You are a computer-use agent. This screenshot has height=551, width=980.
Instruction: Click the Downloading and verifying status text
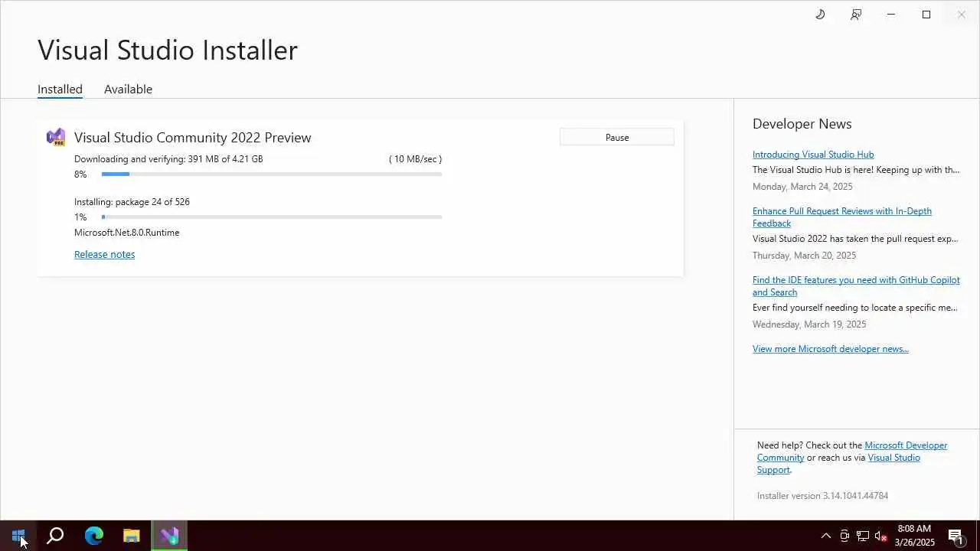point(168,158)
